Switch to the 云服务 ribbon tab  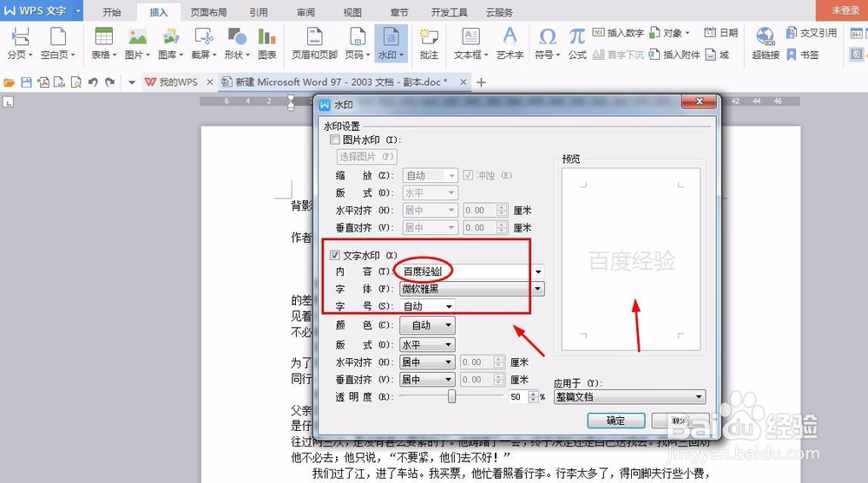click(x=499, y=12)
